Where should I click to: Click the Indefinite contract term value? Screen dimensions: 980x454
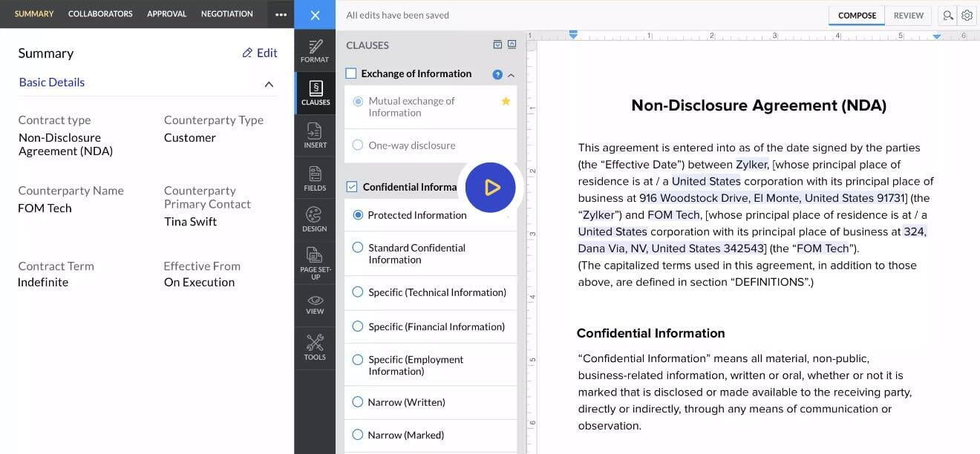click(x=43, y=282)
